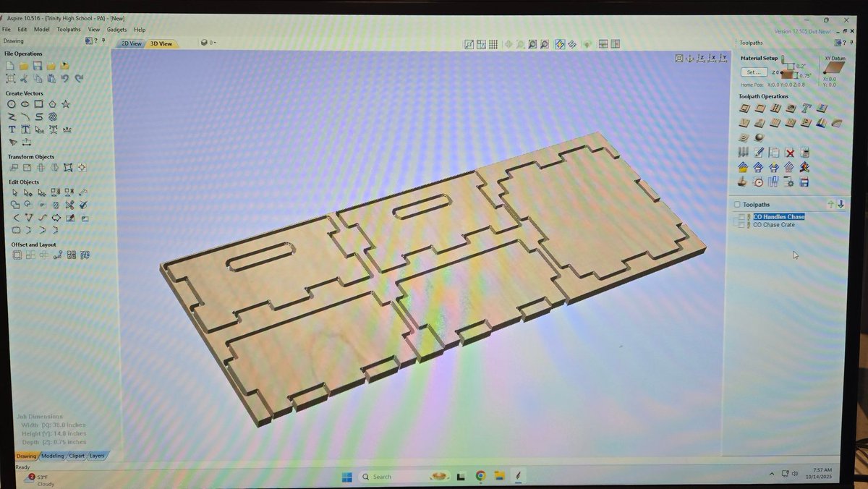This screenshot has height=489, width=868.
Task: Toggle the Toolpaths show-all checkbox
Action: (x=737, y=205)
